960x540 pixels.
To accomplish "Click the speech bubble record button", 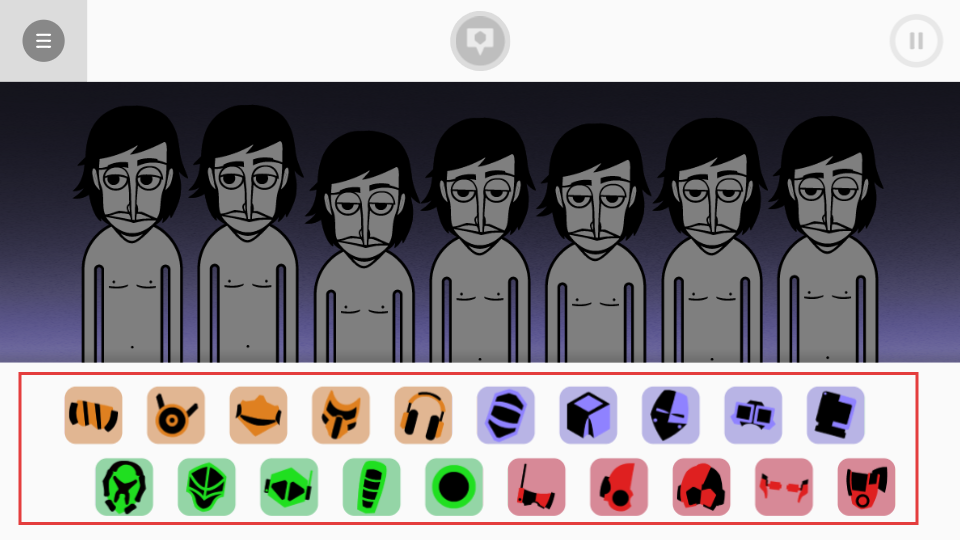I will [480, 41].
